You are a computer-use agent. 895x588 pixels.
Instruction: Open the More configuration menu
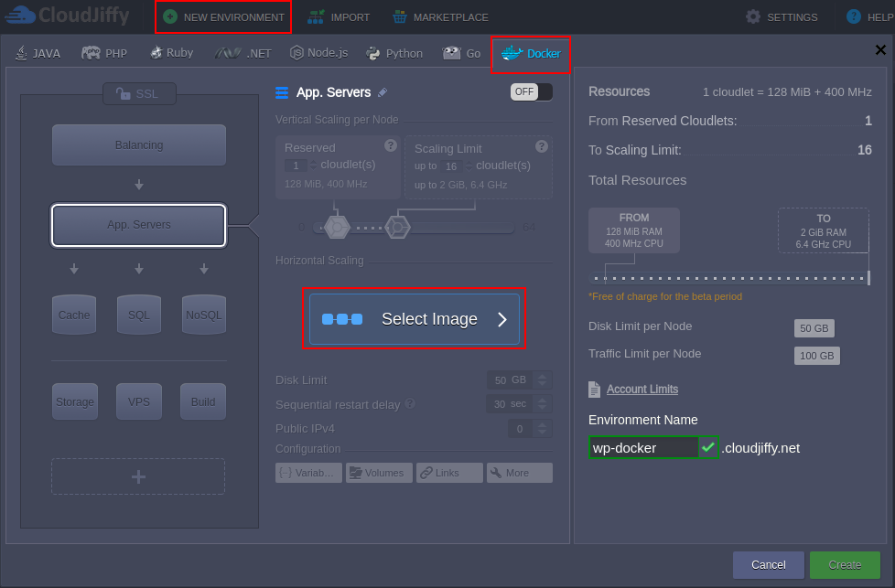point(520,473)
